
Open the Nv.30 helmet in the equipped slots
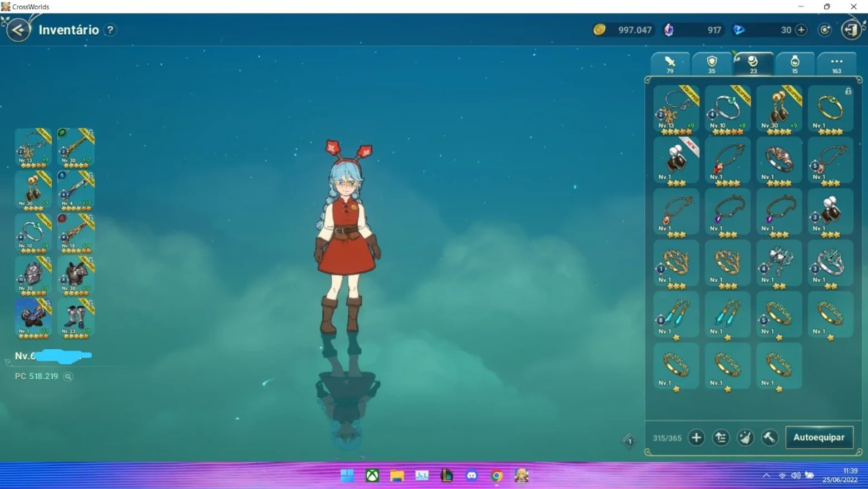coord(33,276)
